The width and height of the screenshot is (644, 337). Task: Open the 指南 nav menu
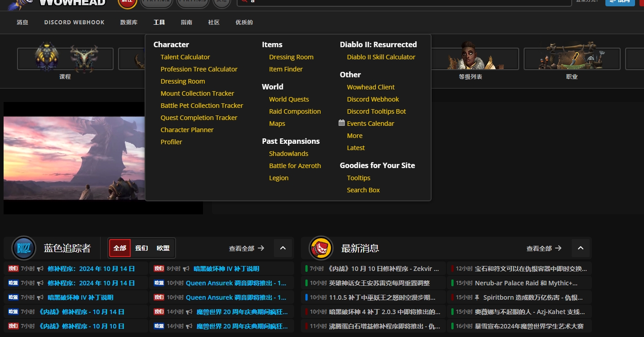tap(186, 22)
